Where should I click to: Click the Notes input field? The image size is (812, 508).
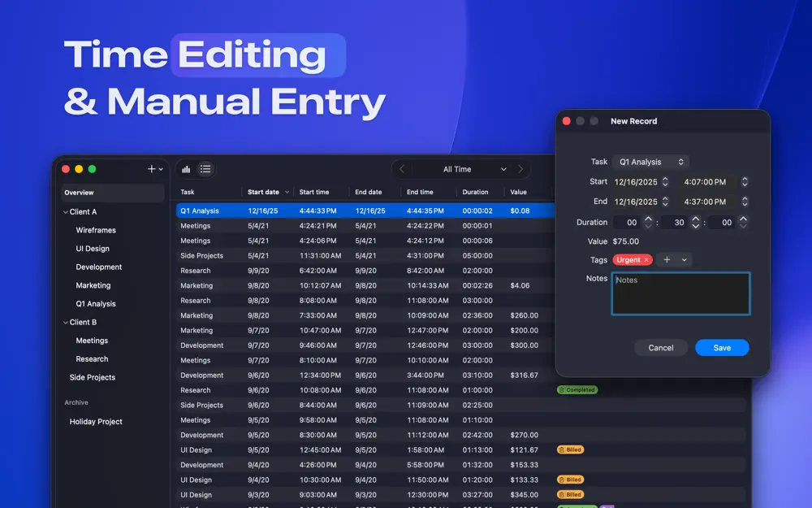tap(680, 293)
